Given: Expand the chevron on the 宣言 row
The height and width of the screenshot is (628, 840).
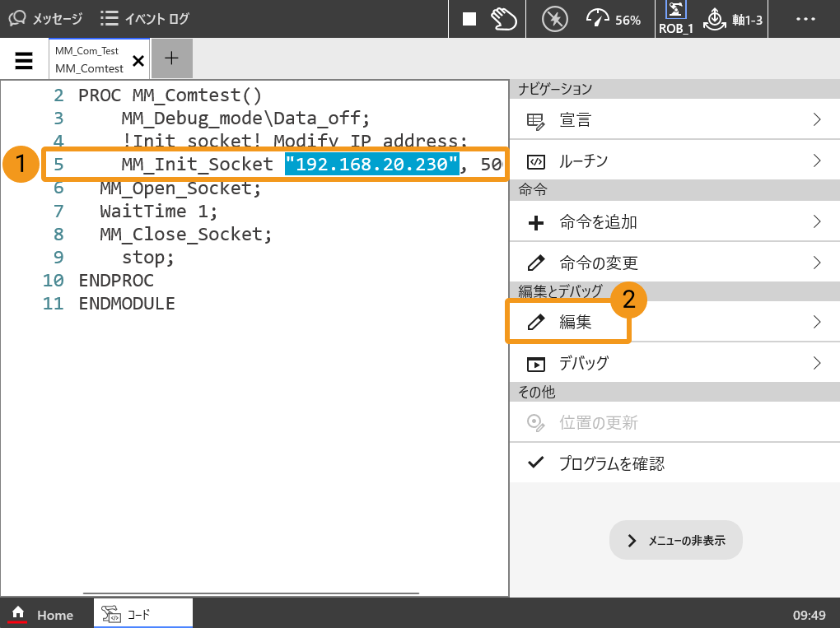Looking at the screenshot, I should pos(817,119).
